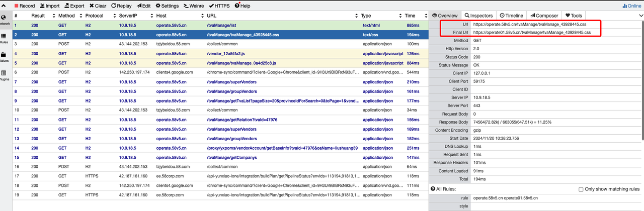Image resolution: width=644 pixels, height=211 pixels.
Task: Open the HTTPS configuration
Action: pos(219,6)
